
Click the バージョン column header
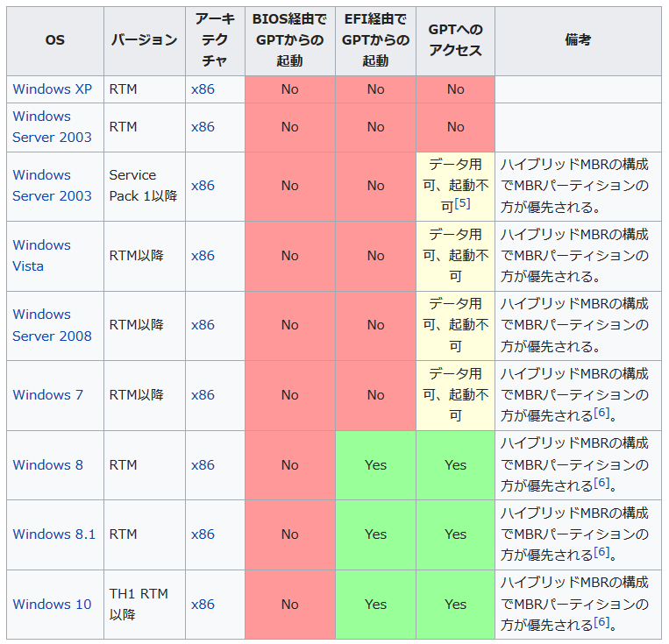[x=144, y=41]
